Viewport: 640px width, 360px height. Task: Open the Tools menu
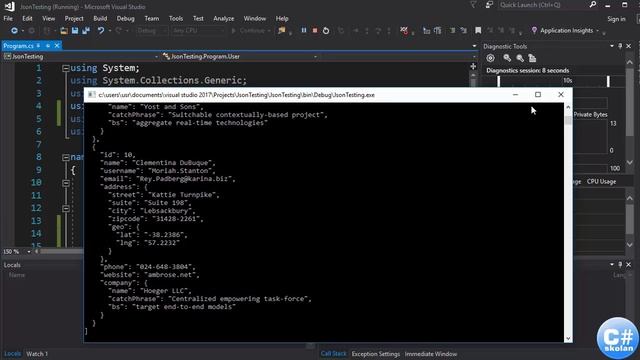pyautogui.click(x=176, y=19)
